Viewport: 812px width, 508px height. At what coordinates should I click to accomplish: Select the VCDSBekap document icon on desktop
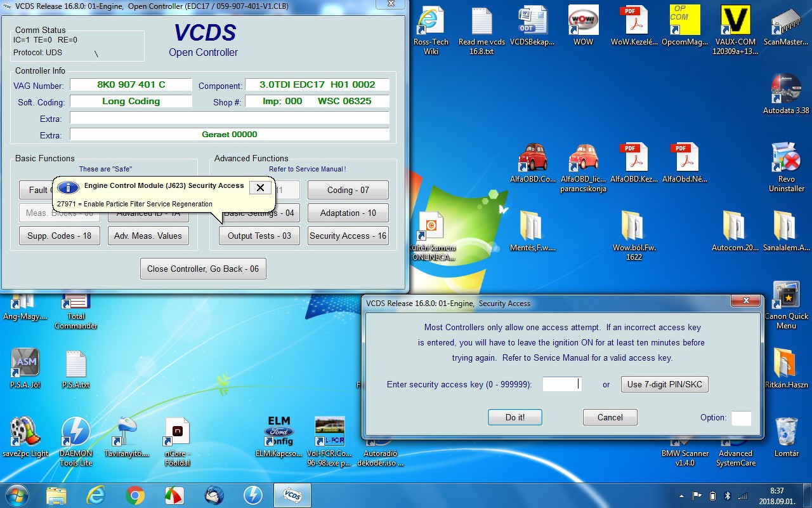tap(532, 26)
